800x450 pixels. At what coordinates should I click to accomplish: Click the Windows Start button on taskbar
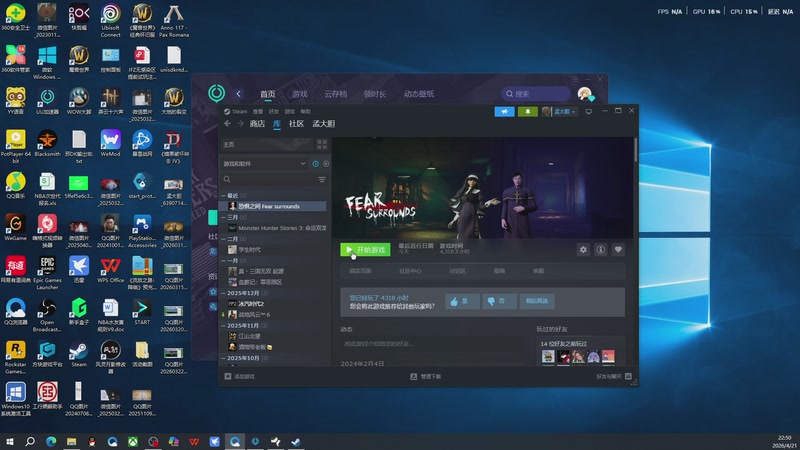tap(9, 441)
